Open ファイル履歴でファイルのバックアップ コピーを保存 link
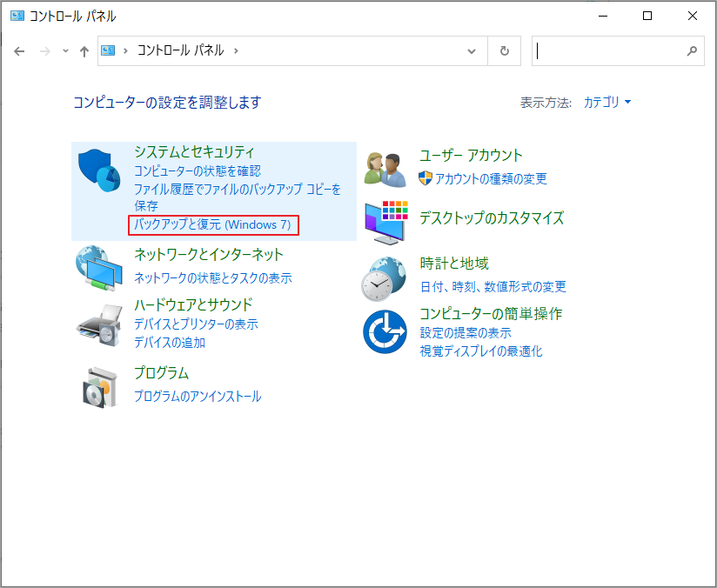The image size is (717, 588). click(238, 197)
